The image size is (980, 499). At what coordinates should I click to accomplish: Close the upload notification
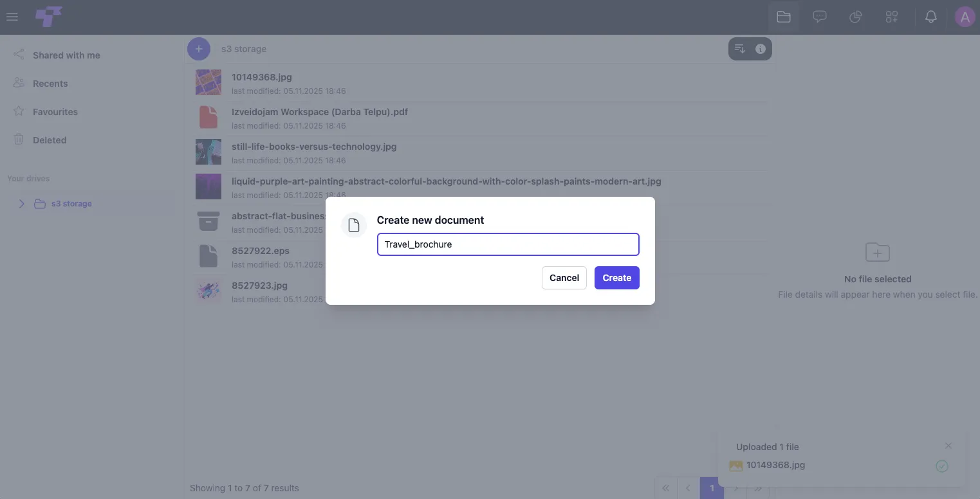[x=948, y=446]
